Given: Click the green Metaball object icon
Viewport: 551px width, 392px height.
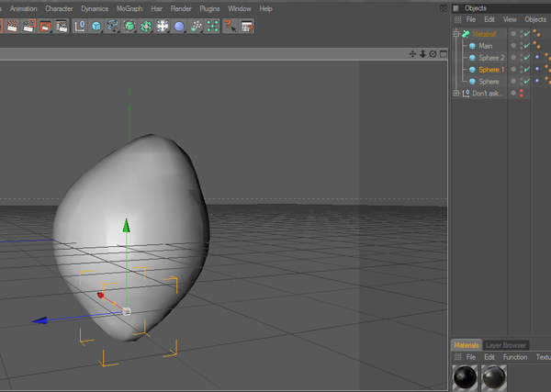Looking at the screenshot, I should (x=466, y=34).
